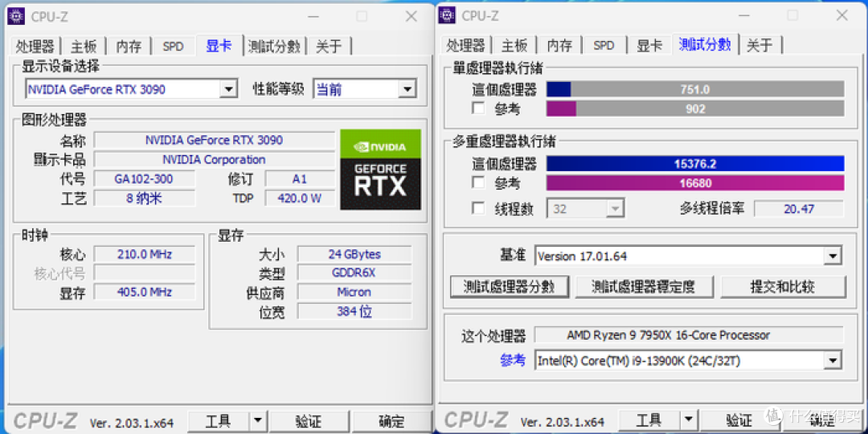This screenshot has height=434, width=868.
Task: Click the 提交和比较 button
Action: (x=784, y=287)
